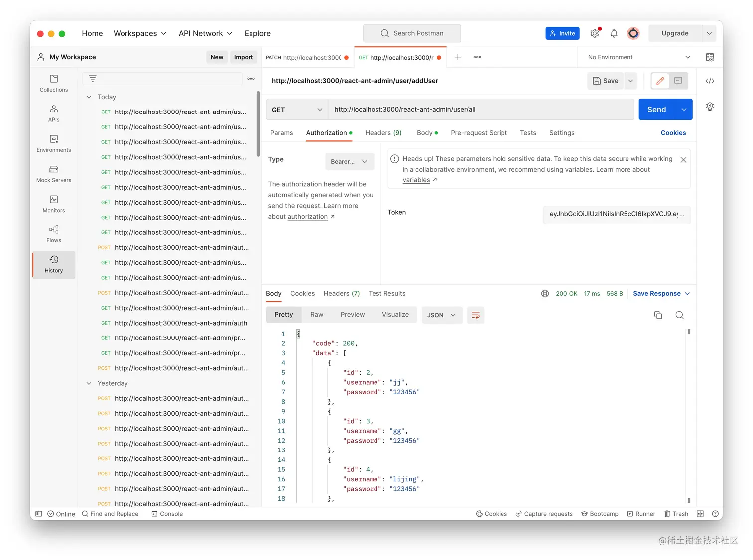This screenshot has height=560, width=753.
Task: Open the lightbulb info panel icon
Action: click(710, 106)
